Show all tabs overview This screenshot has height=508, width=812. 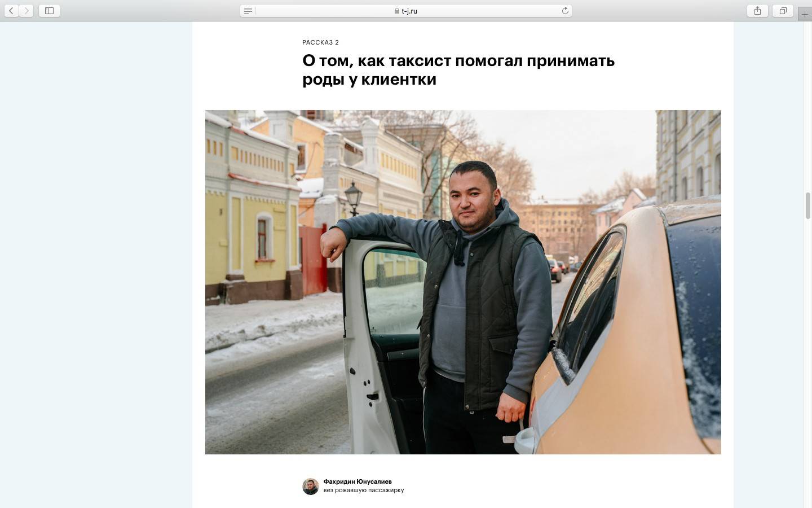783,11
